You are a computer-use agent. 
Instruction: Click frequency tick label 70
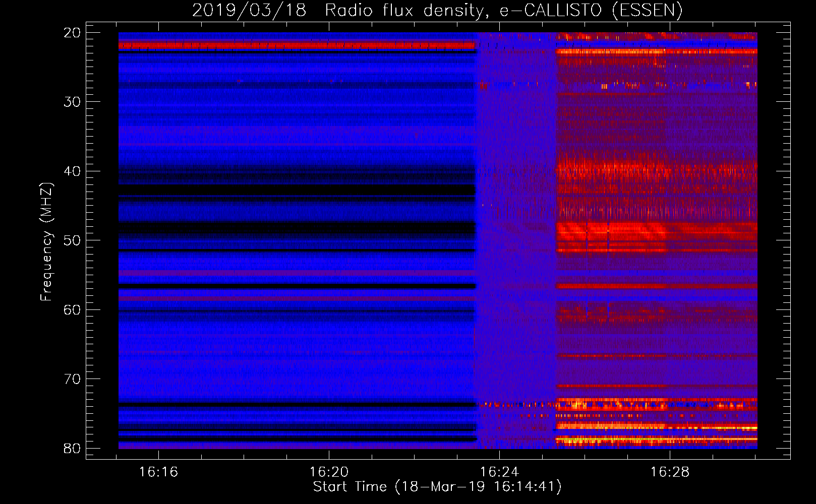click(x=73, y=379)
